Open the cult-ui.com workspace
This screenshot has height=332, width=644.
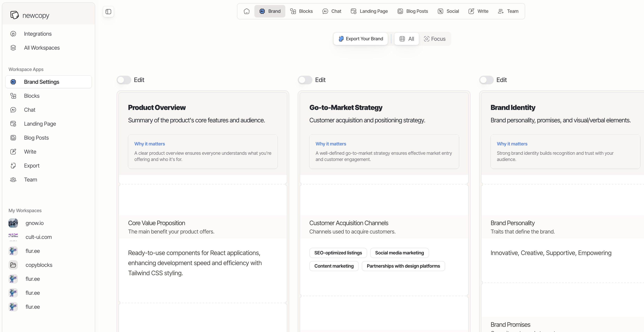pyautogui.click(x=38, y=237)
